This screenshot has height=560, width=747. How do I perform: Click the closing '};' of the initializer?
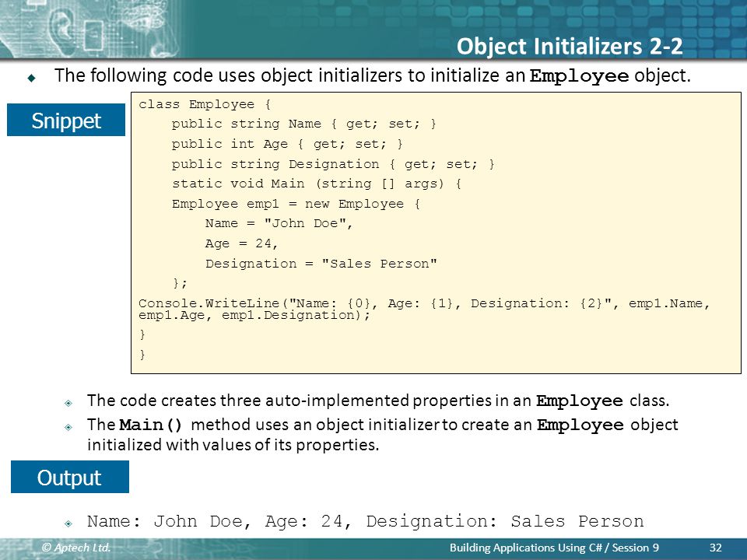coord(180,283)
